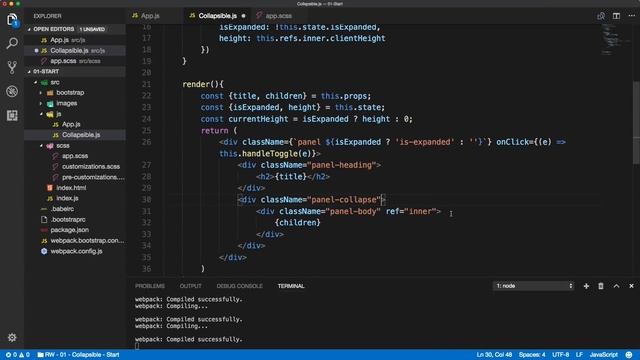The width and height of the screenshot is (640, 360).
Task: Click the package.json file icon
Action: [44, 230]
